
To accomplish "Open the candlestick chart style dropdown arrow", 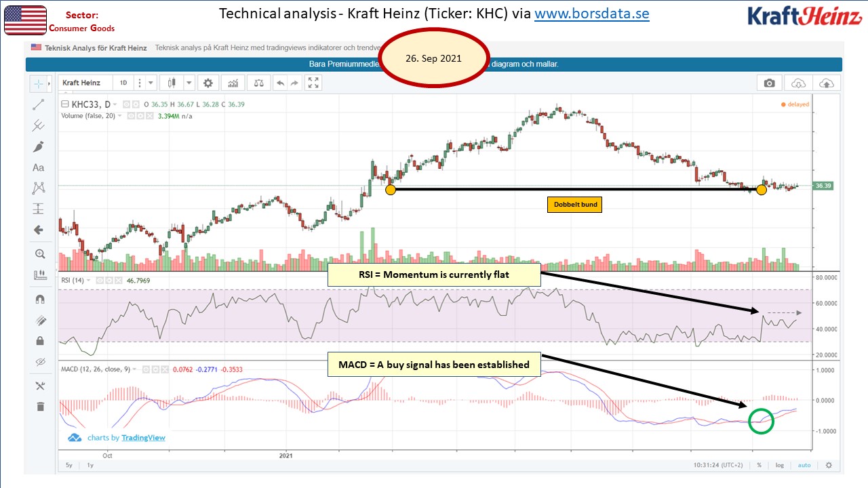I will click(x=188, y=83).
